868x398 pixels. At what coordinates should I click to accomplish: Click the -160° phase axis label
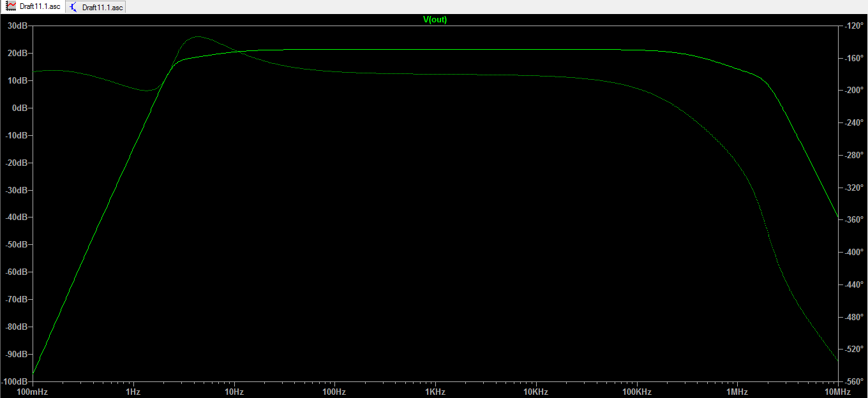(853, 59)
